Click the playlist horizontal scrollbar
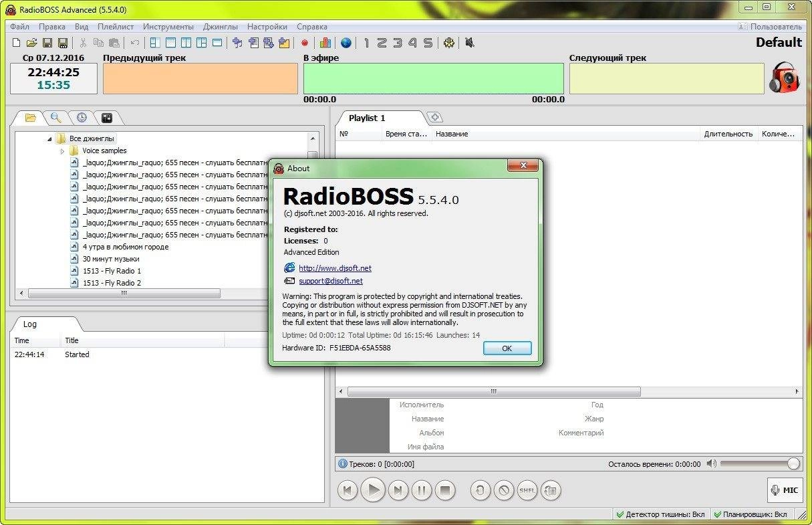The width and height of the screenshot is (812, 525). 494,391
